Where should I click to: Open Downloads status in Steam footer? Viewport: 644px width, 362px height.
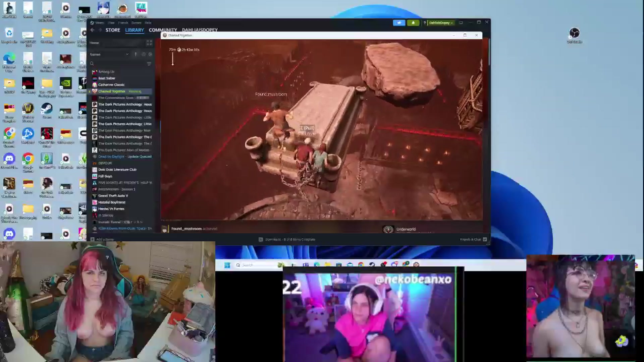pos(287,239)
